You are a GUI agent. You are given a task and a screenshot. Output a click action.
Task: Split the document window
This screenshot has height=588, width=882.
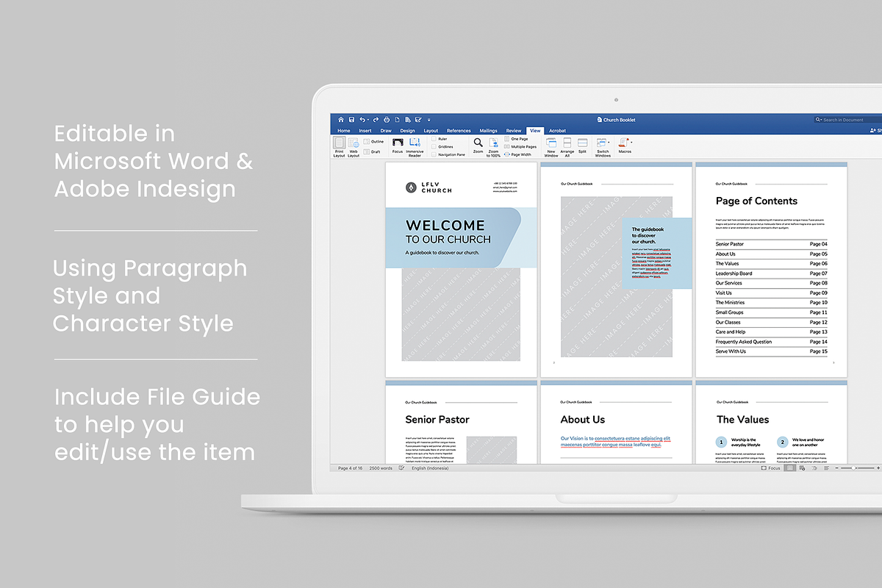click(582, 144)
